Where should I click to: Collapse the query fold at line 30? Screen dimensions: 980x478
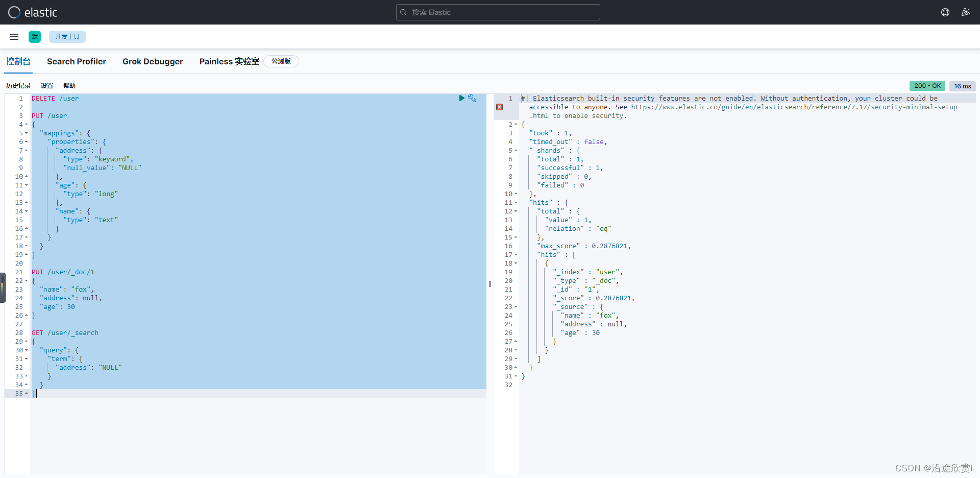(27, 350)
